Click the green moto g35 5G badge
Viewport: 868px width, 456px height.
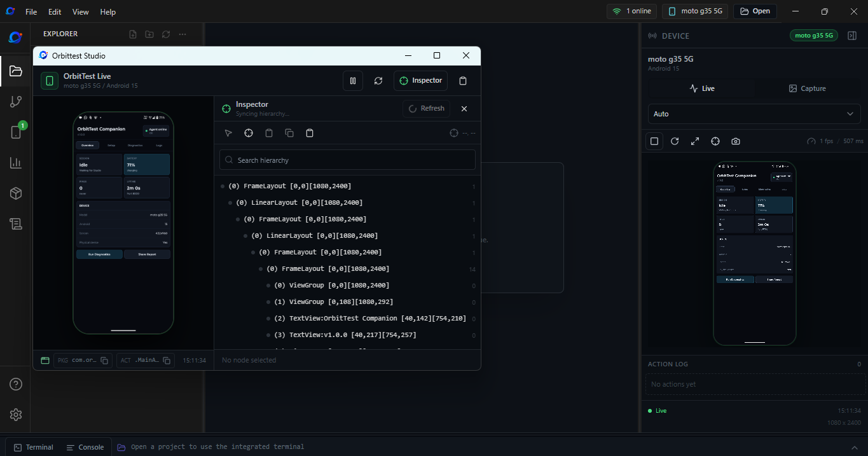tap(814, 36)
